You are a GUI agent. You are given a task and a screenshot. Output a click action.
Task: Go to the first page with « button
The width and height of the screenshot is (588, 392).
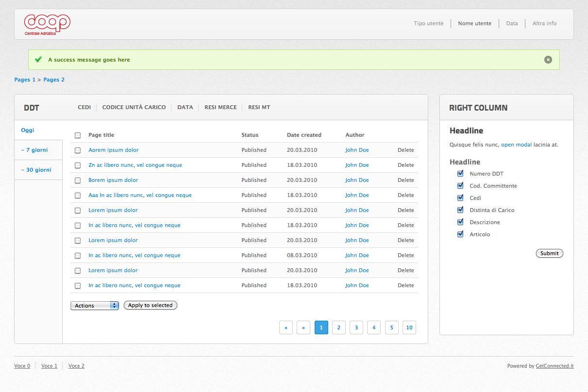[x=286, y=327]
